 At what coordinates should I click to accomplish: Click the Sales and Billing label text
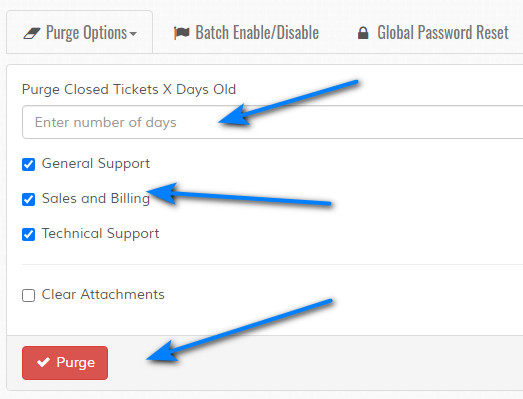point(96,198)
